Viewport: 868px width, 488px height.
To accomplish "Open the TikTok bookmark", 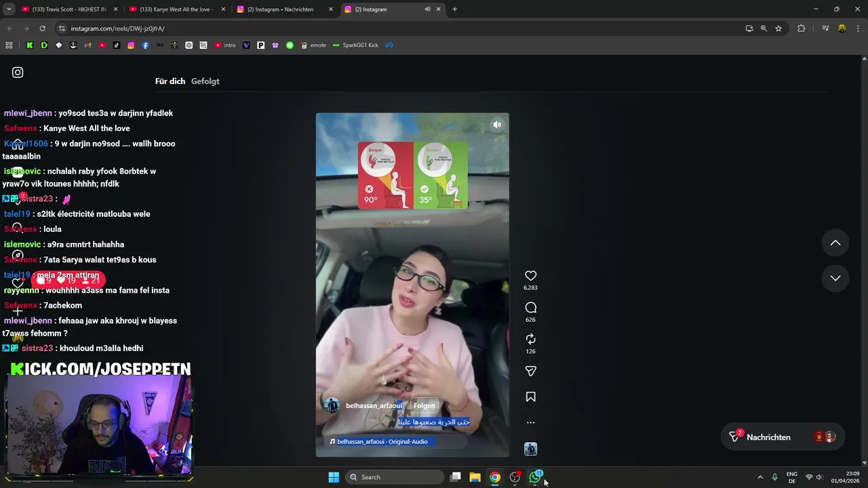I will point(117,45).
